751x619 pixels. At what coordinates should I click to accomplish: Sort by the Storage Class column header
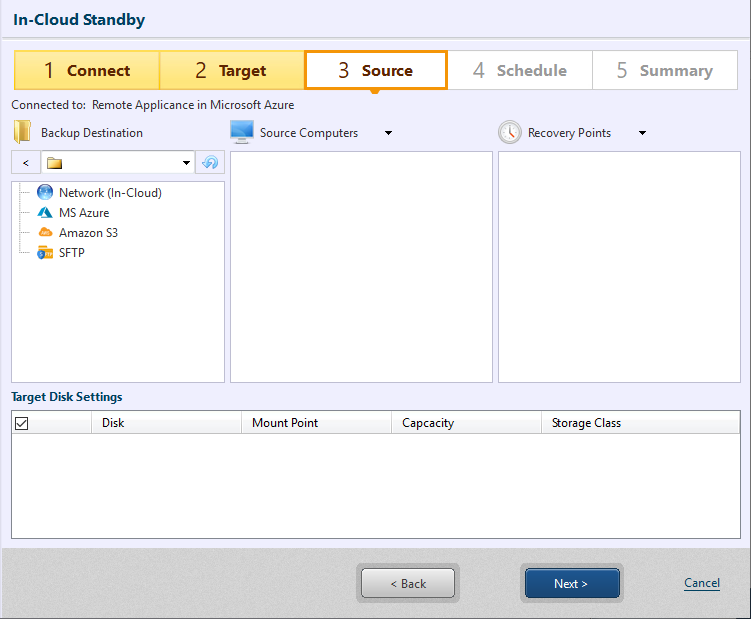(586, 423)
